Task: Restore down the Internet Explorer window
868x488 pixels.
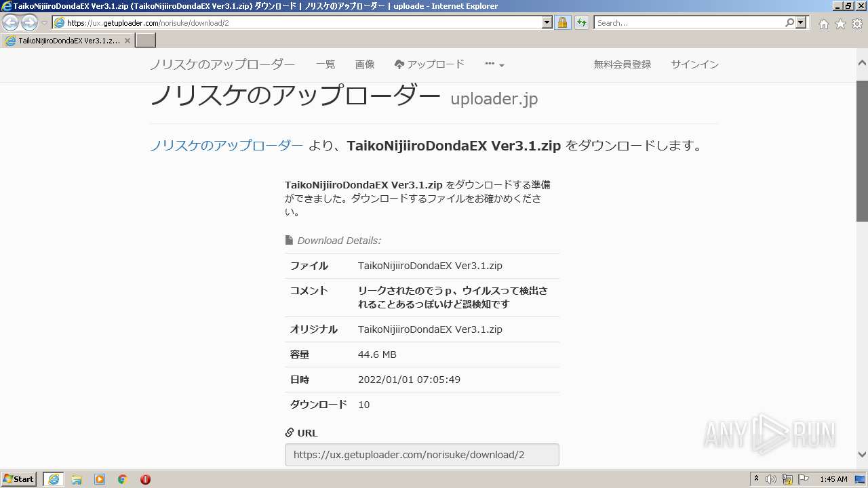Action: [848, 6]
